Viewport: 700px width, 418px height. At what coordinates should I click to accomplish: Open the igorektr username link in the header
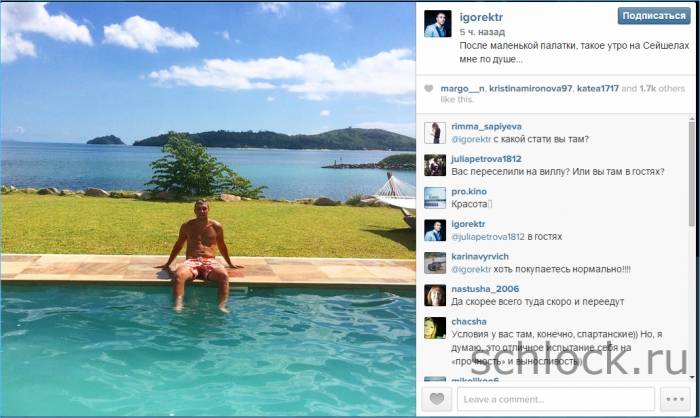[x=481, y=17]
